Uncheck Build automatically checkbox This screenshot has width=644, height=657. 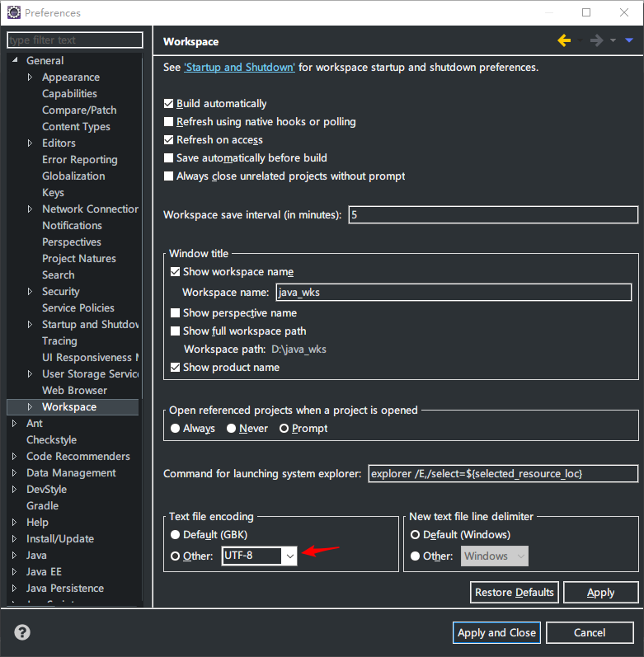[x=169, y=104]
